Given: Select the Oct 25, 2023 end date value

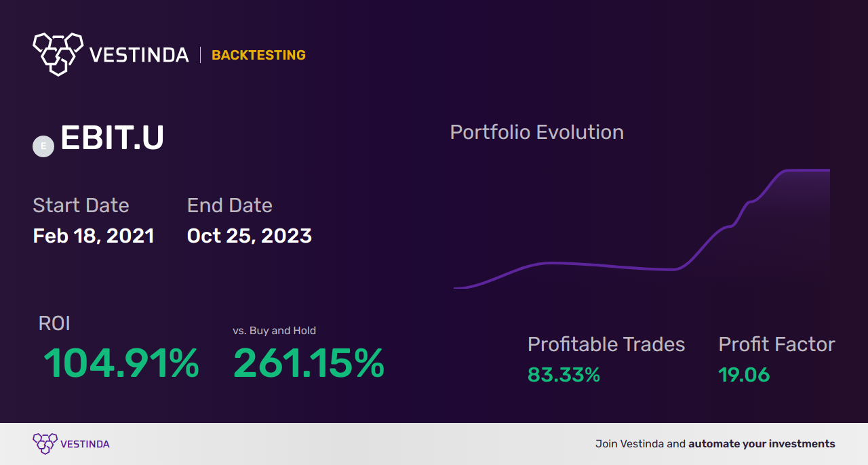Looking at the screenshot, I should (250, 236).
